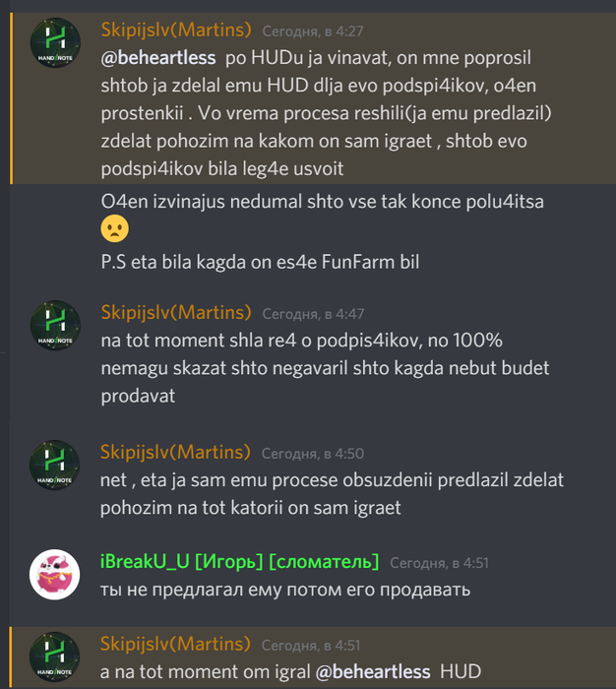616x689 pixels.
Task: Open Skipijslv avatar on the 4:50 message
Action: (54, 465)
